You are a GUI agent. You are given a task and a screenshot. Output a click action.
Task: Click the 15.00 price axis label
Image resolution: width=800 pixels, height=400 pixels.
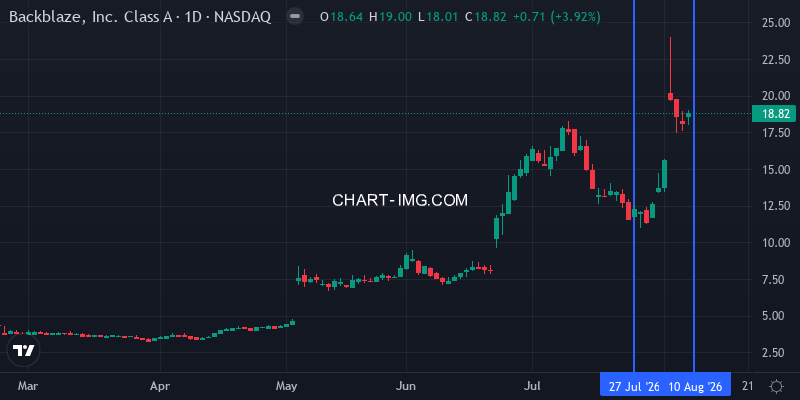tap(776, 169)
